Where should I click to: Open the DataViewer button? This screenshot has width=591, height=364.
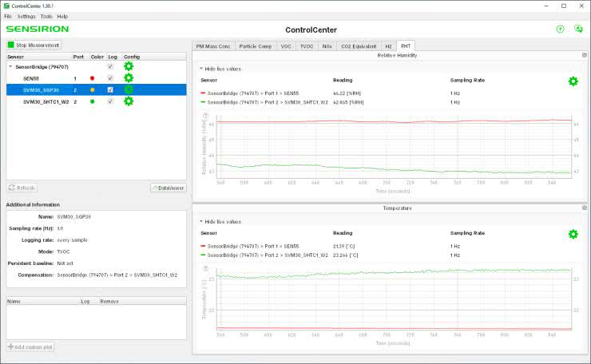[x=168, y=188]
